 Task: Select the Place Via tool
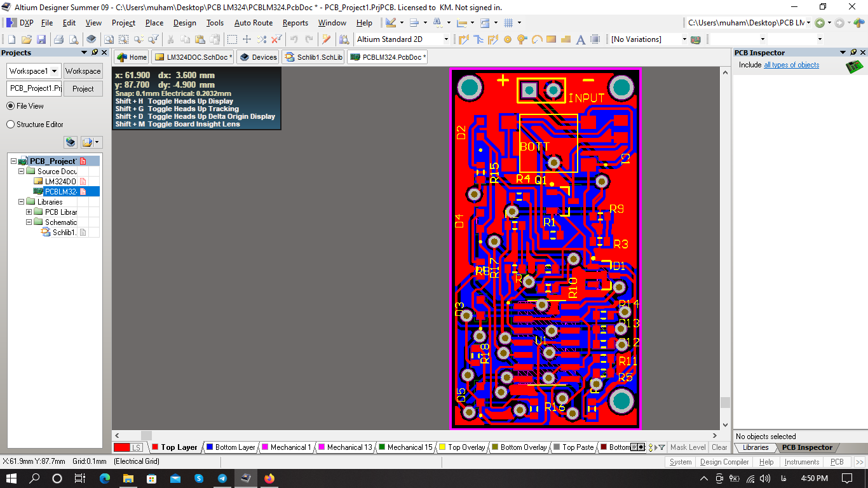click(x=522, y=39)
